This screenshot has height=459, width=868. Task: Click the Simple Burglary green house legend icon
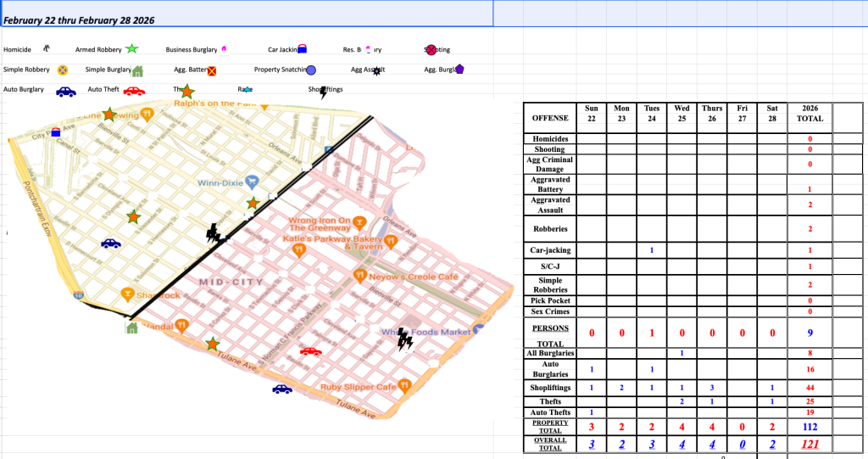click(138, 70)
